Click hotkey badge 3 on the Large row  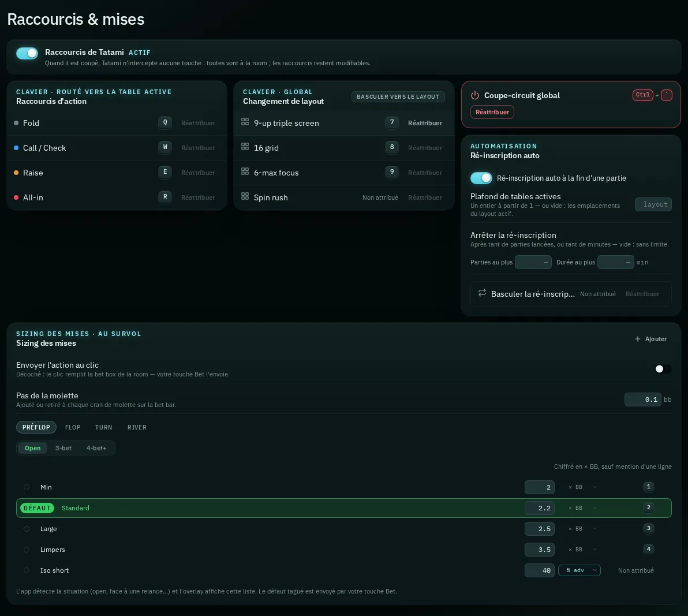(x=649, y=529)
